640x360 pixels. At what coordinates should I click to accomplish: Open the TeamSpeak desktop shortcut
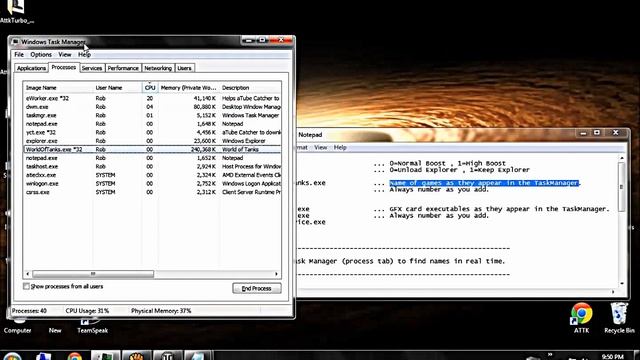click(x=92, y=327)
